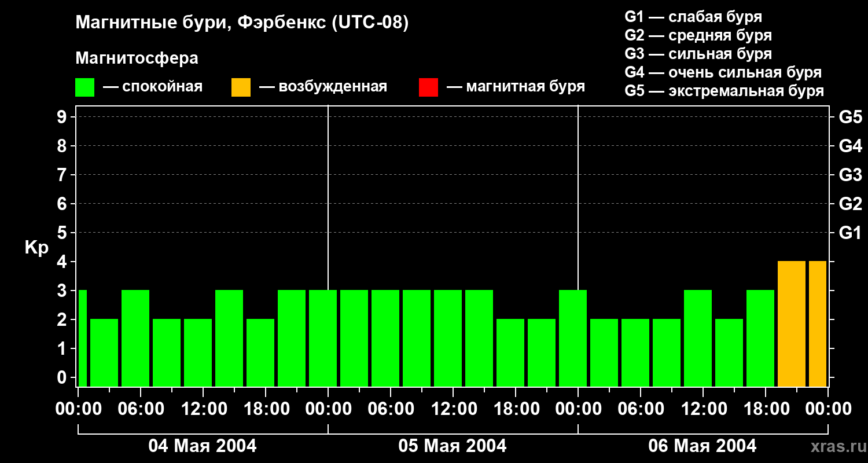Click the Kp value 9 on the left axis
The height and width of the screenshot is (463, 868).
point(62,117)
